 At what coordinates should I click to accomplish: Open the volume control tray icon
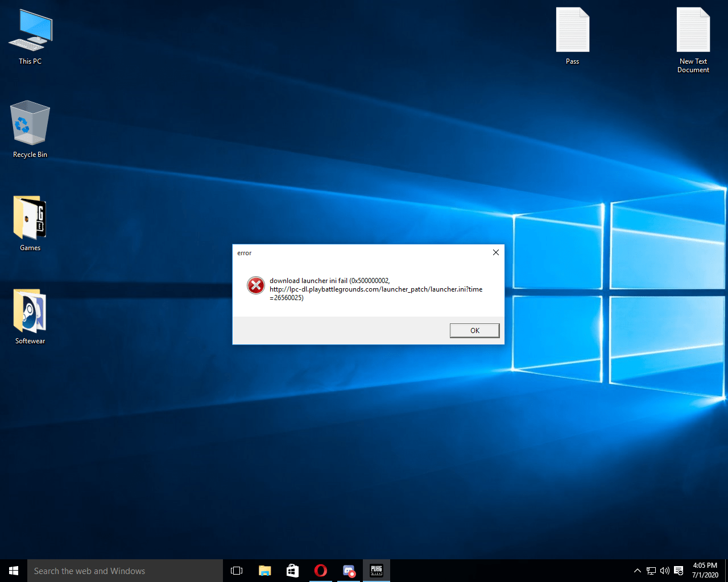click(x=664, y=571)
